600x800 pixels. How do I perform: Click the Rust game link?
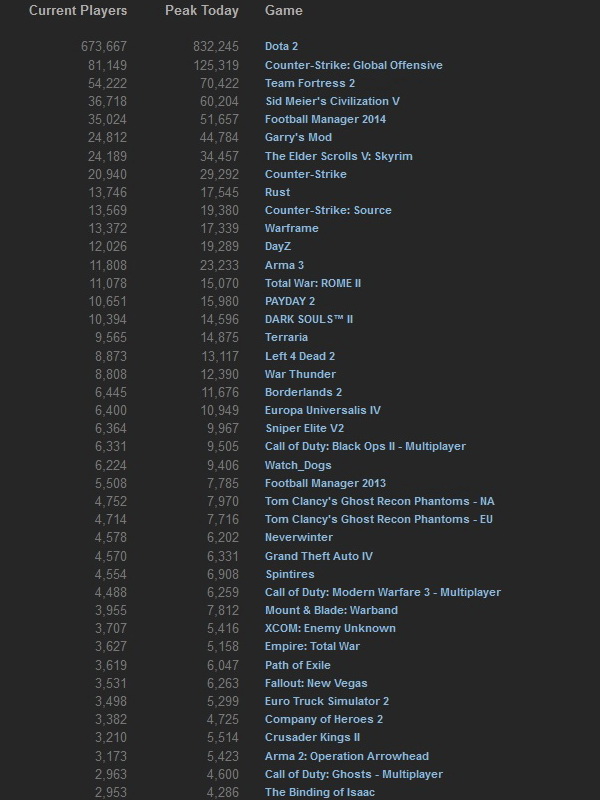(277, 192)
